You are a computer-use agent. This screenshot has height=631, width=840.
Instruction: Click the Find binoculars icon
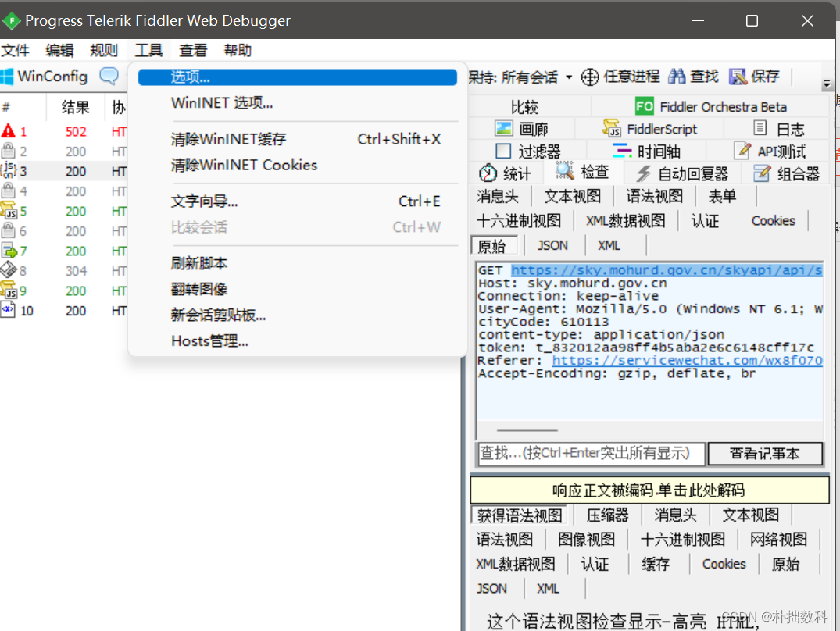click(x=677, y=76)
